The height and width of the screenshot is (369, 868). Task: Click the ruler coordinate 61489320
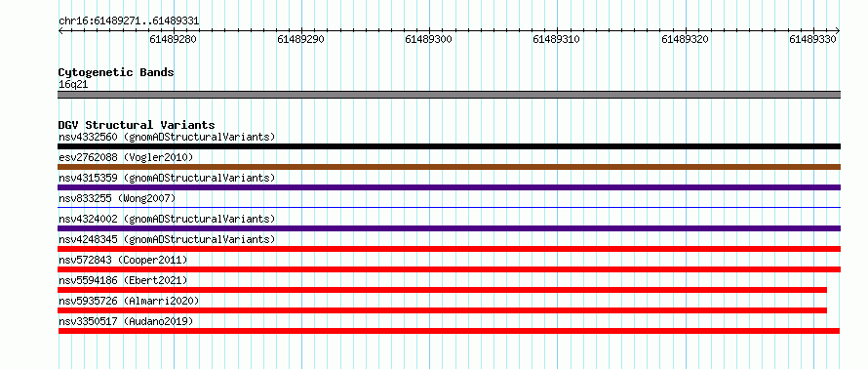[x=686, y=39]
